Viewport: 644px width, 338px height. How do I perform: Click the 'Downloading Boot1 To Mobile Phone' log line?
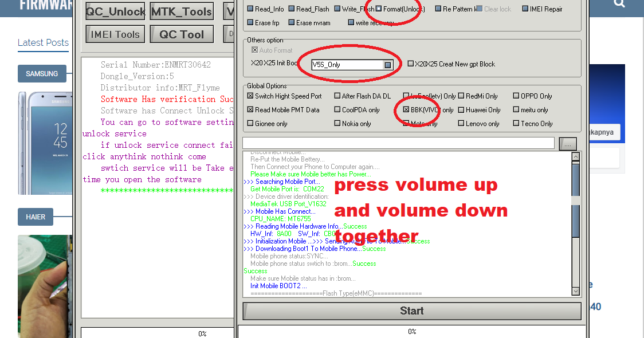315,249
